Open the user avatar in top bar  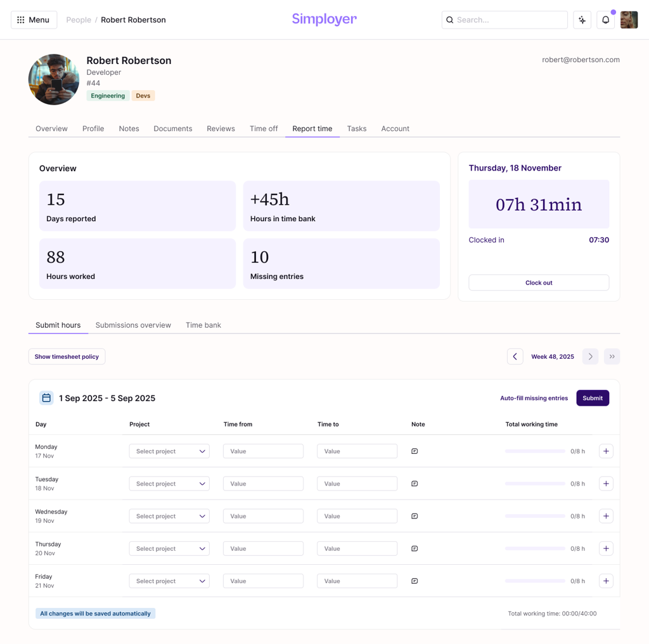(x=629, y=20)
